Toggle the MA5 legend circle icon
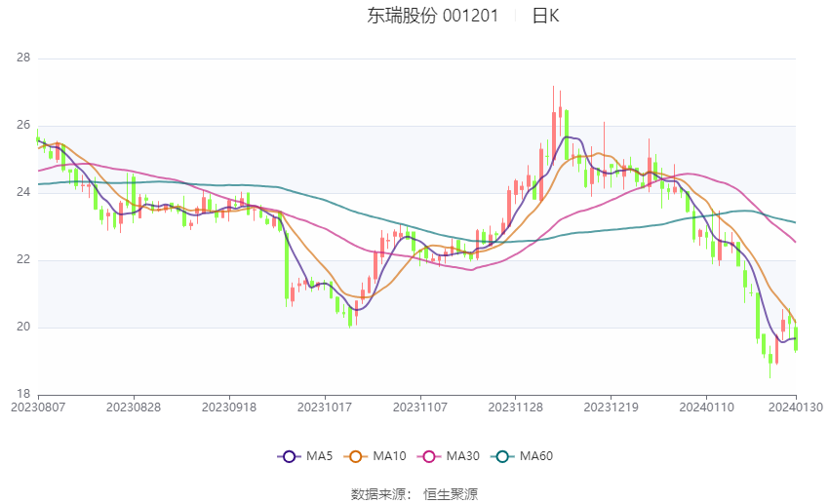 coord(289,456)
